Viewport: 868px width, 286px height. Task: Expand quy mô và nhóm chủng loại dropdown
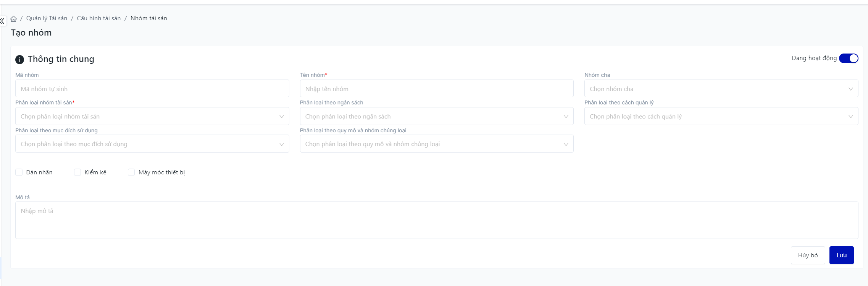436,144
